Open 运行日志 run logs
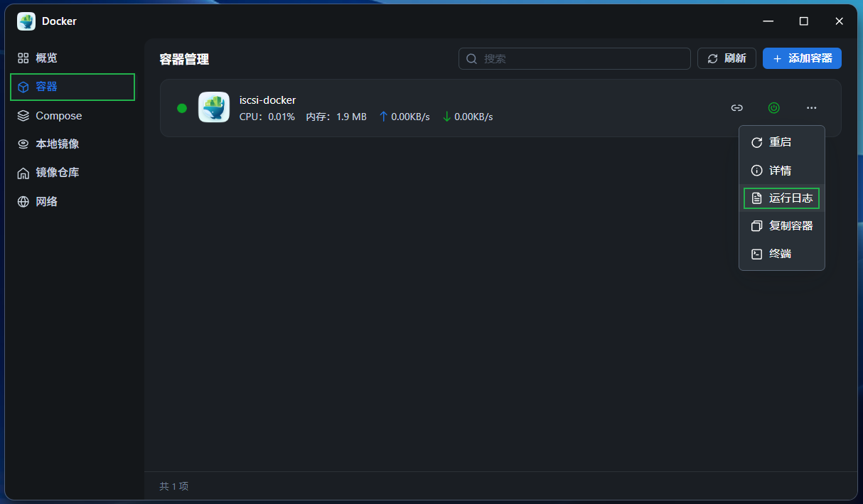The image size is (863, 504). [781, 198]
